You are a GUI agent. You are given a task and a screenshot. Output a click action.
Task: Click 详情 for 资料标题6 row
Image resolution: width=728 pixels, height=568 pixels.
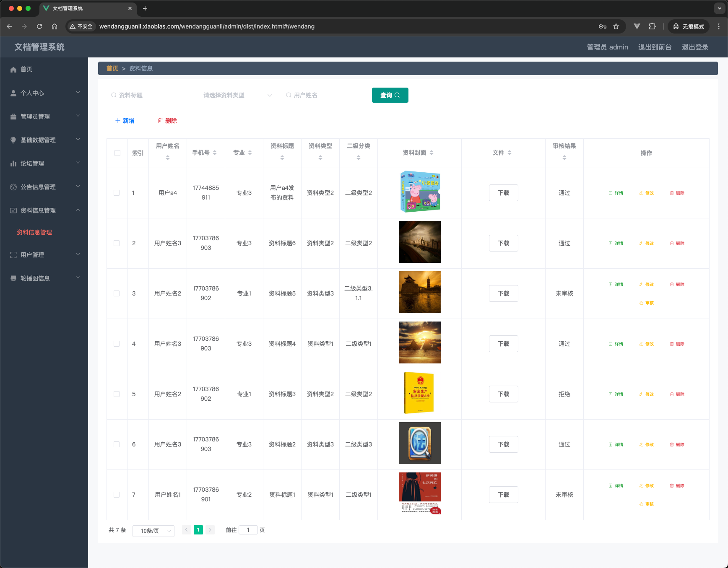pos(616,243)
